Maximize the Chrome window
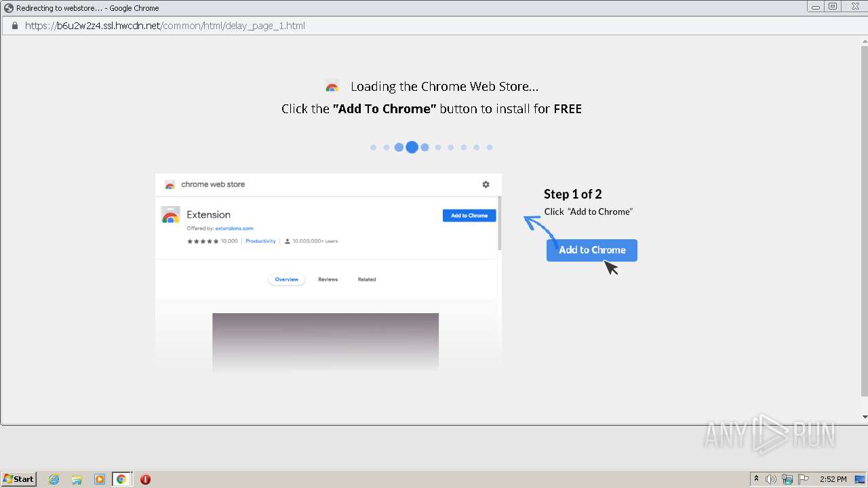868x488 pixels. (833, 6)
